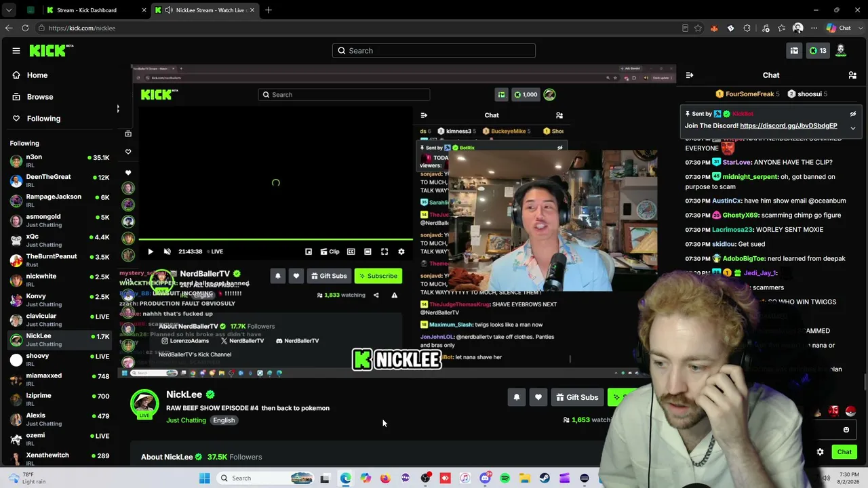Open Firefox from the taskbar

[385, 479]
